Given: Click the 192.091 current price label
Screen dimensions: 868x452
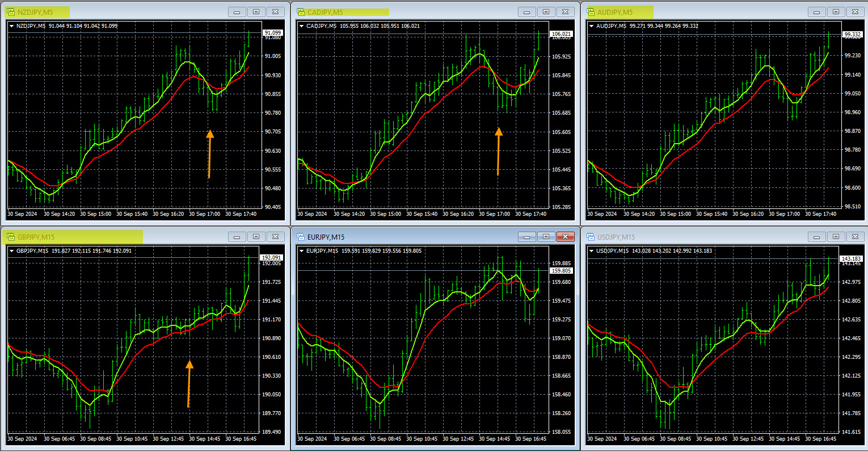Looking at the screenshot, I should click(x=271, y=258).
